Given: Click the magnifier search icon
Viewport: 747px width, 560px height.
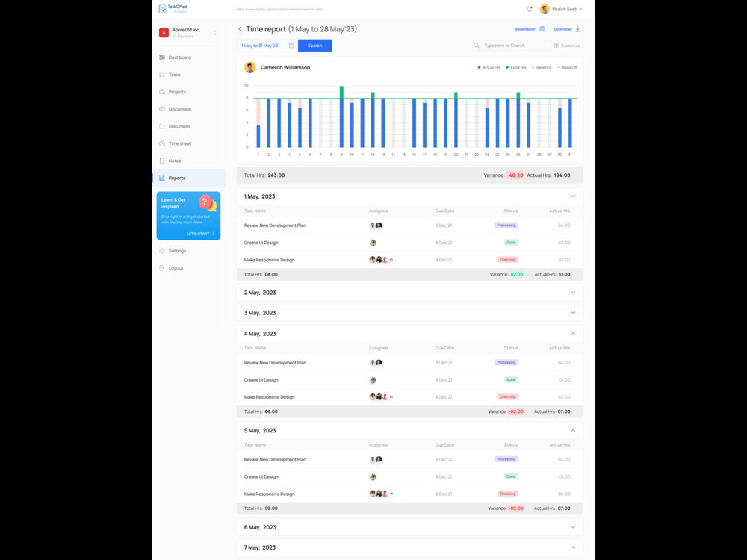Looking at the screenshot, I should click(x=477, y=46).
